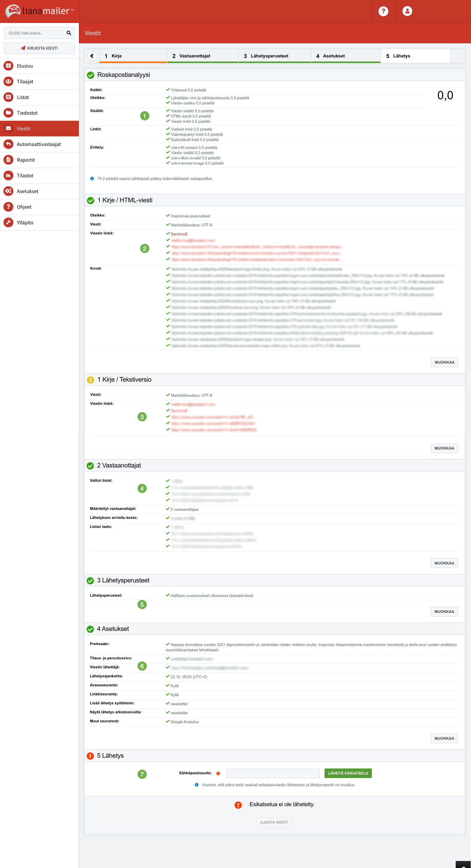
Task: Click the Asetukset gears icon
Action: [x=8, y=191]
